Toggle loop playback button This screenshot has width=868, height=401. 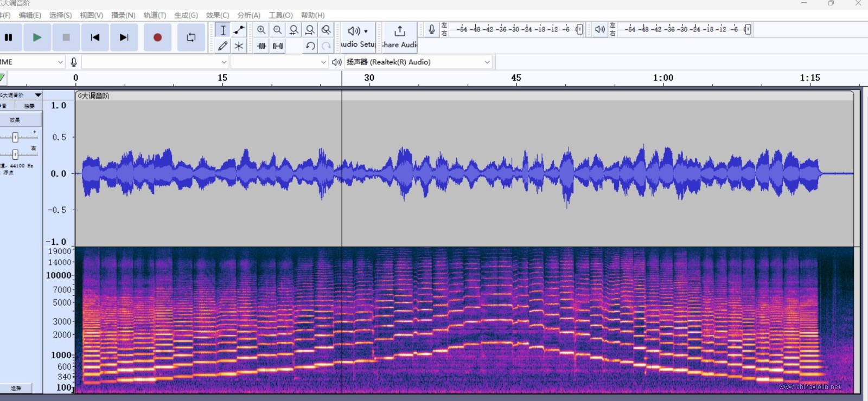(x=191, y=37)
